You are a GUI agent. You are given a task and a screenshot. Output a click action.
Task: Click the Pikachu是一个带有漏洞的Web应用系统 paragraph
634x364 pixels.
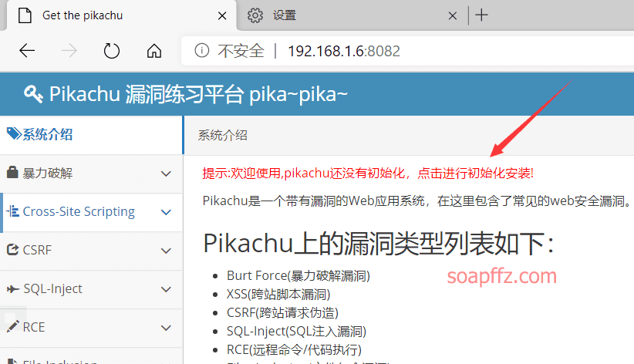(416, 201)
